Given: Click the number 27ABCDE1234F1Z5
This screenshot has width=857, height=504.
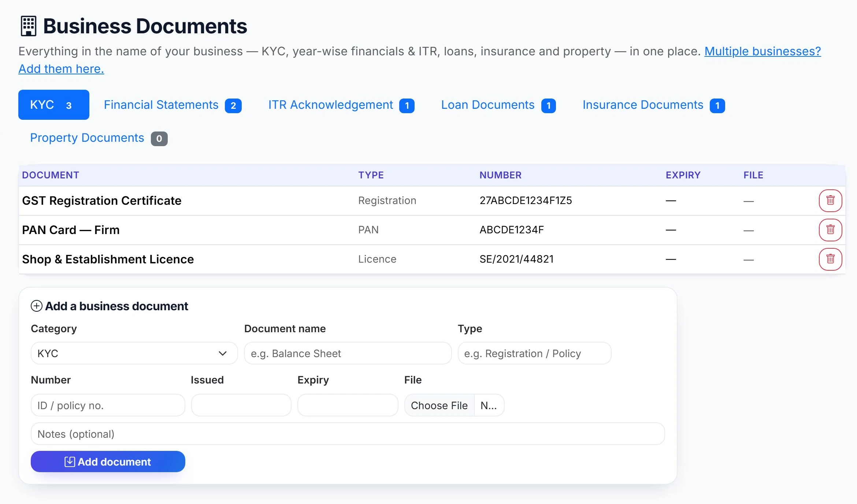Looking at the screenshot, I should pyautogui.click(x=526, y=200).
